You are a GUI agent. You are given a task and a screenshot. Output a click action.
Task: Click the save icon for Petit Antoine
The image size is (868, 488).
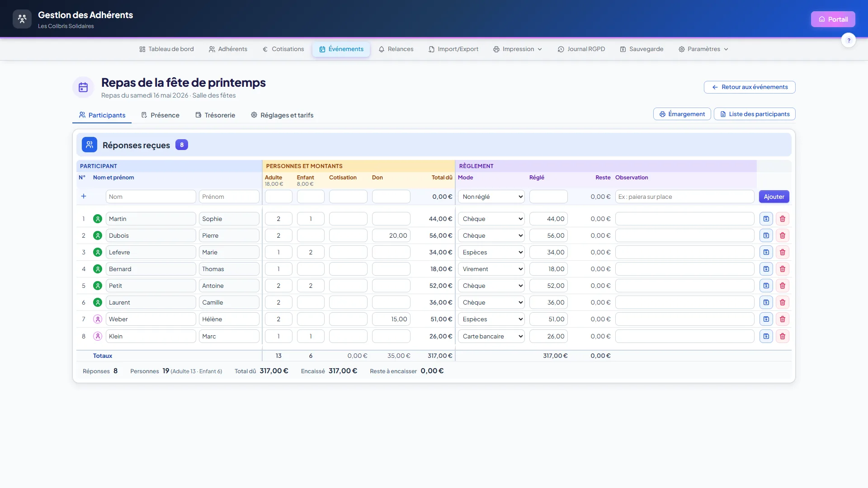[x=766, y=286]
